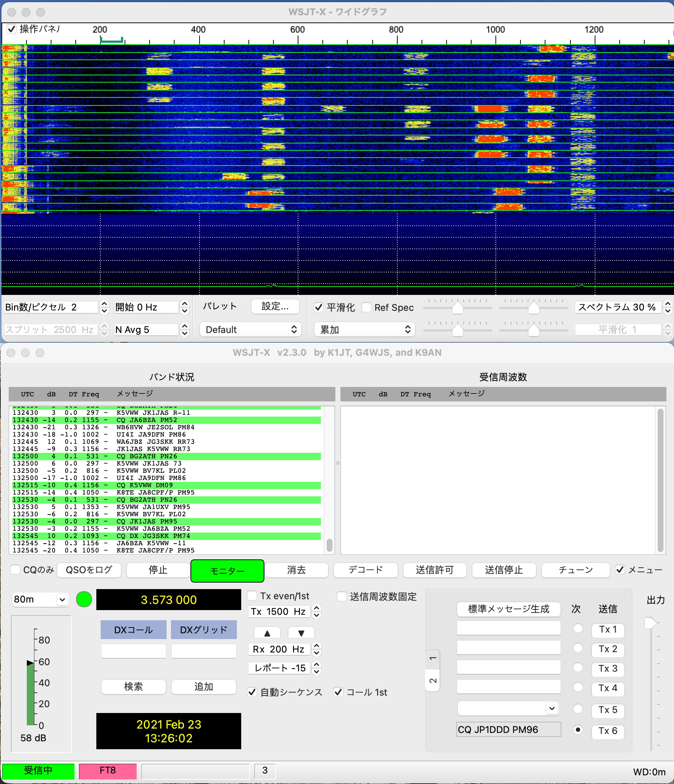The width and height of the screenshot is (674, 784).
Task: Click the DXコール button
Action: (134, 630)
